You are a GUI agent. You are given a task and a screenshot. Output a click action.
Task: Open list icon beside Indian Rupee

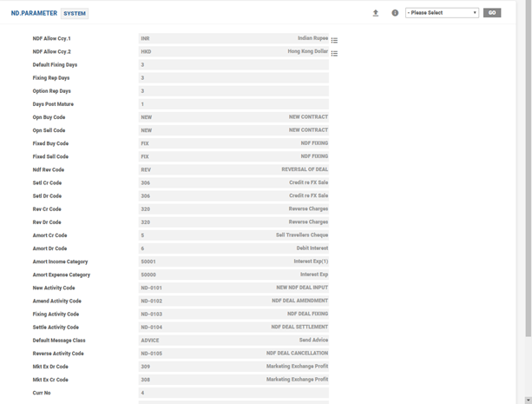[334, 40]
